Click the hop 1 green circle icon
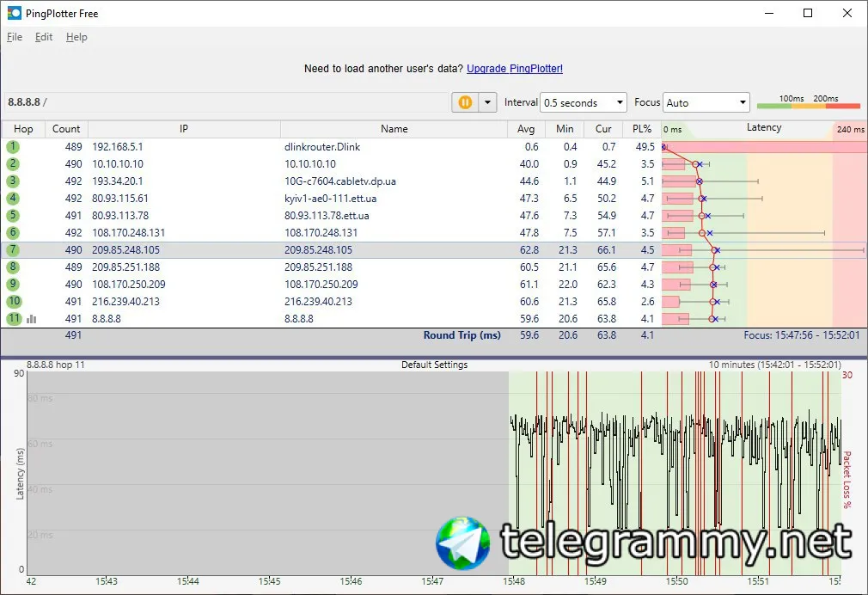 [13, 147]
